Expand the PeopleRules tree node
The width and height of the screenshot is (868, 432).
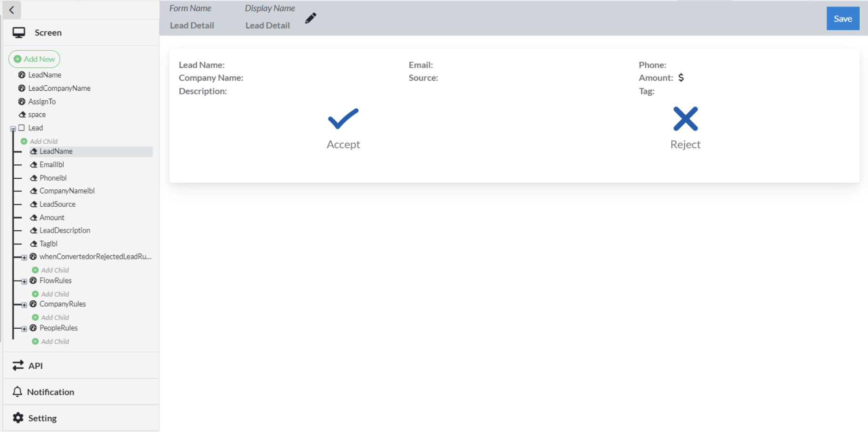24,329
